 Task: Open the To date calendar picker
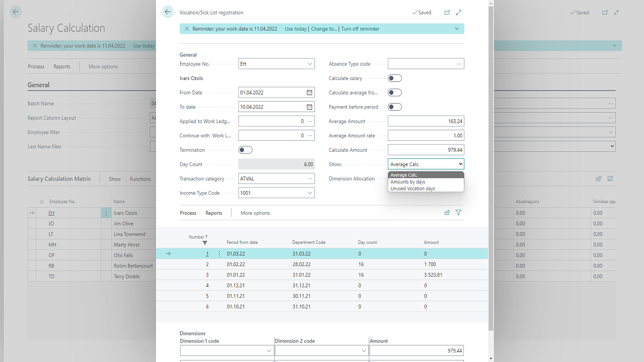tap(309, 107)
